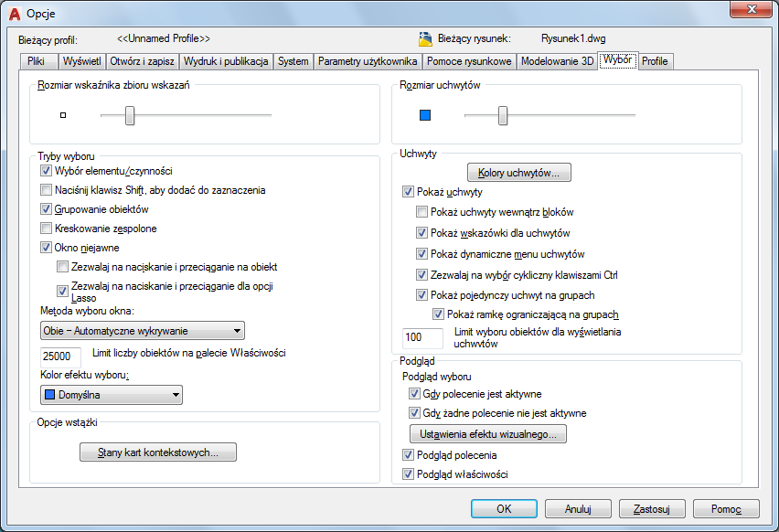Go to the Pomoce rysunkowe tab
This screenshot has width=779, height=532.
click(x=470, y=61)
